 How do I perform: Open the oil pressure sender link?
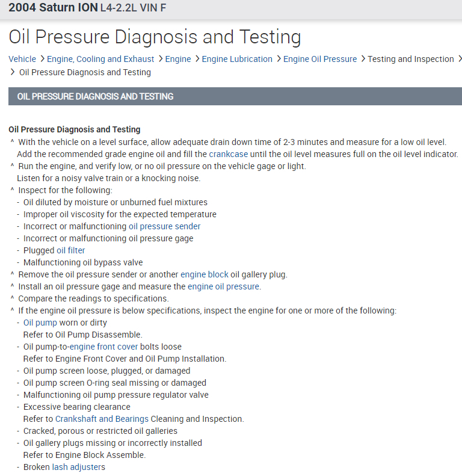click(164, 226)
